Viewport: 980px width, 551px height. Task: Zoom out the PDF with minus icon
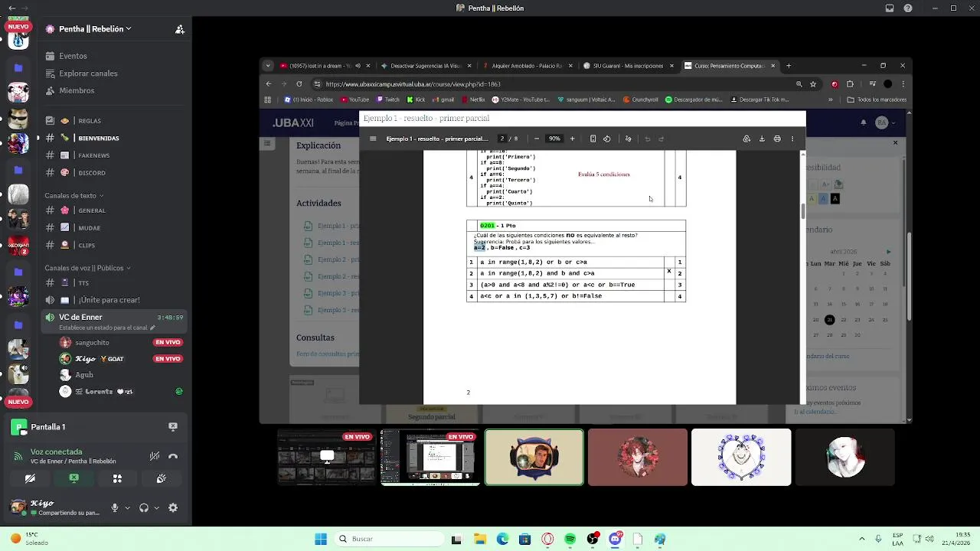point(537,139)
